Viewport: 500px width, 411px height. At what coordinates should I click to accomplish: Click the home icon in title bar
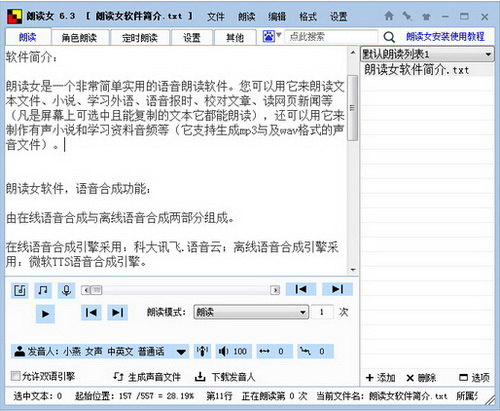[389, 16]
